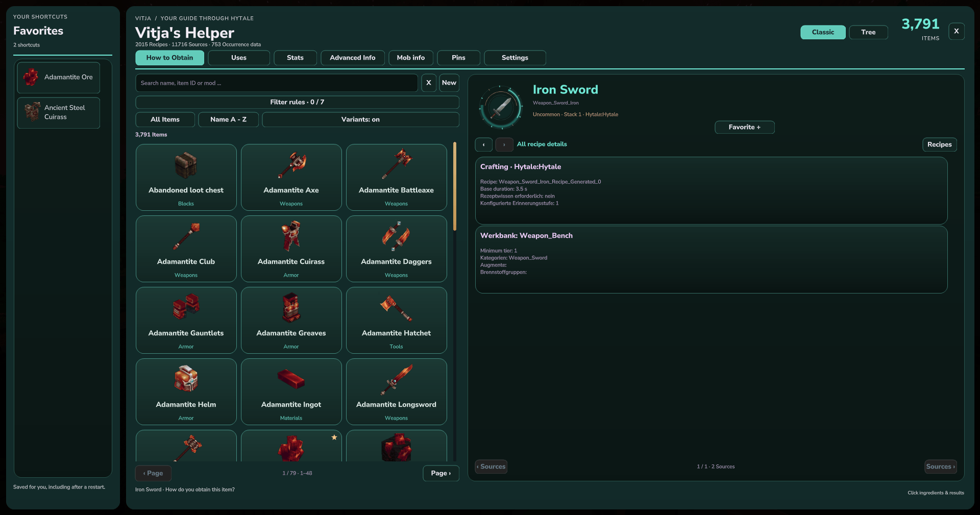Select the Adamantite Hatchet icon
The width and height of the screenshot is (980, 515).
click(x=397, y=308)
